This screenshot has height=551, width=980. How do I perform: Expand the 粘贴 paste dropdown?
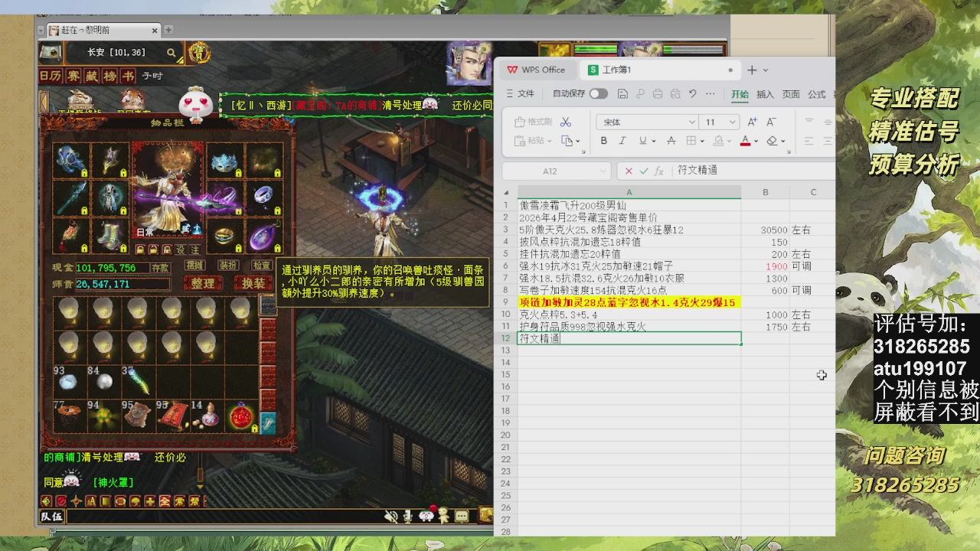pos(549,142)
